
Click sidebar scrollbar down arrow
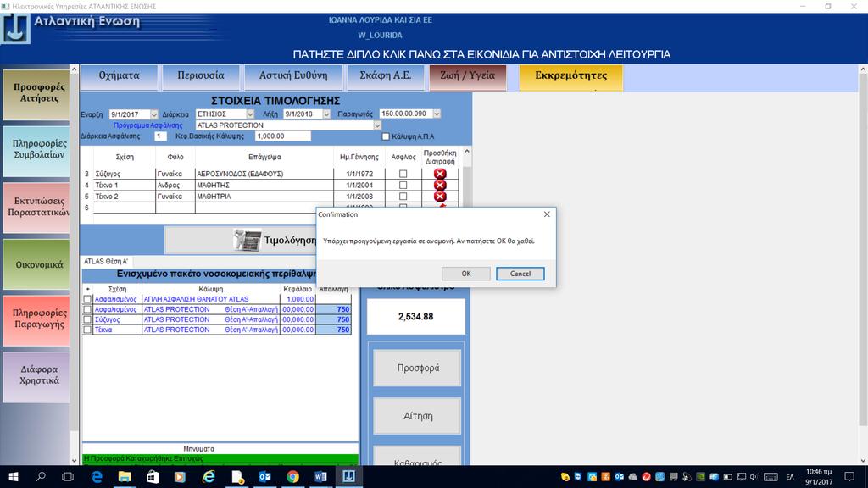75,460
